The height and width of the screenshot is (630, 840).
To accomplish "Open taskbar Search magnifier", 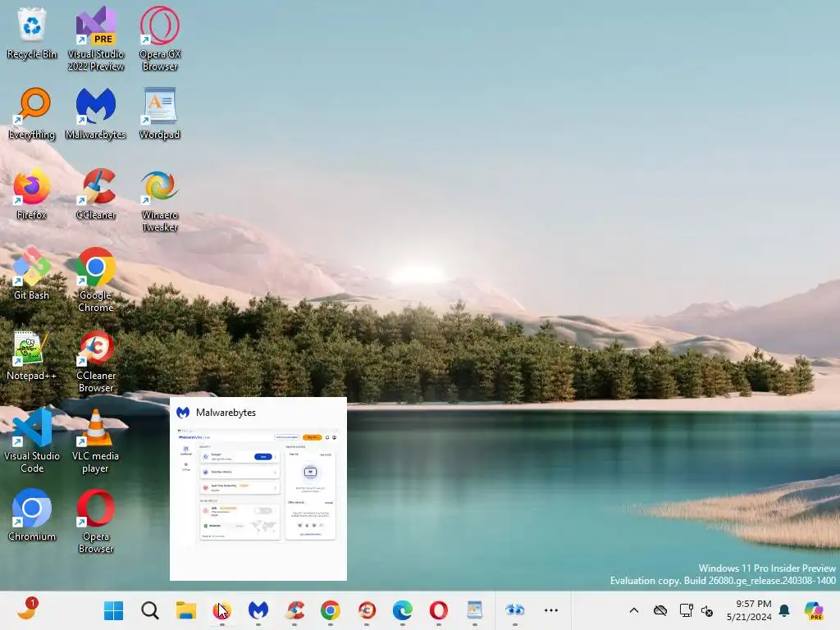I will pos(150,610).
